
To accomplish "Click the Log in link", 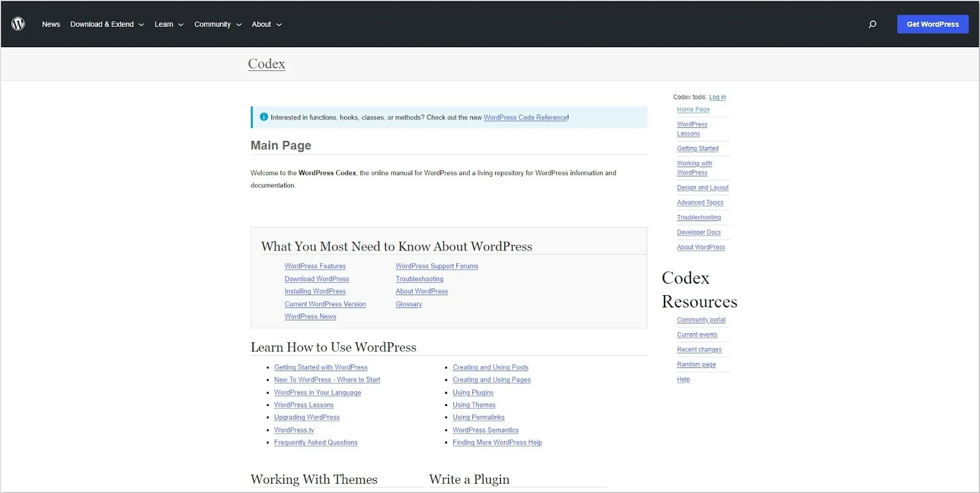I will pyautogui.click(x=717, y=97).
